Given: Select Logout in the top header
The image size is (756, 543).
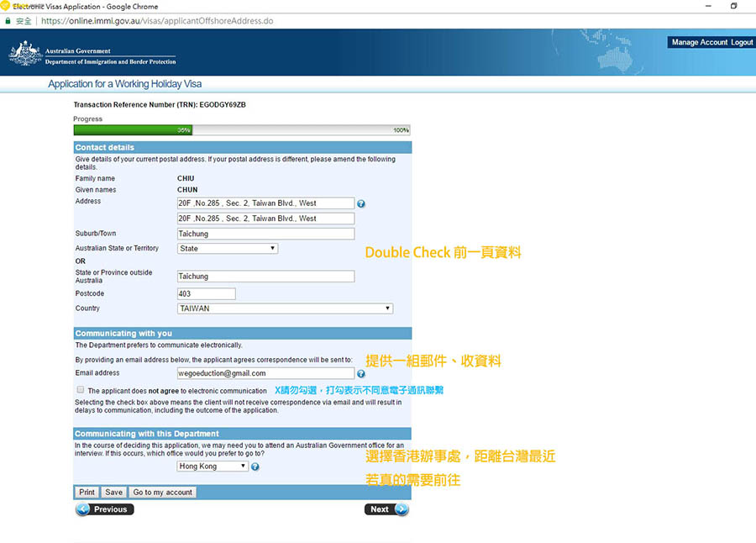Looking at the screenshot, I should (742, 42).
